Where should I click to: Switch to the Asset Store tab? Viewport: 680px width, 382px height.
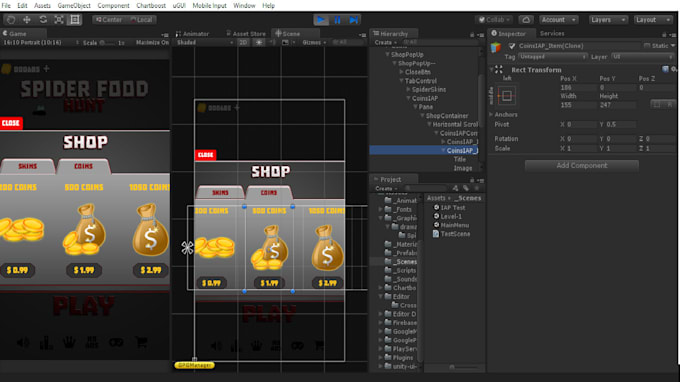click(246, 34)
